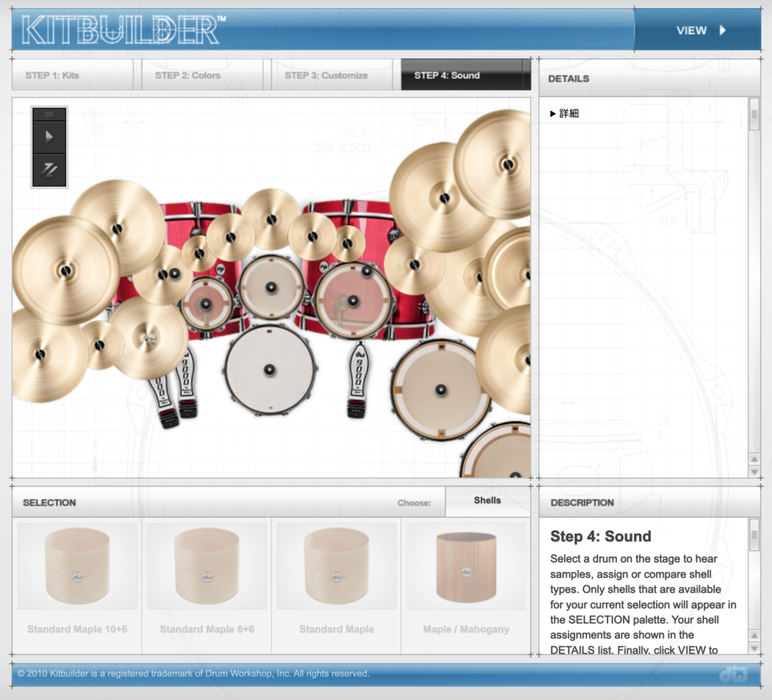Image resolution: width=772 pixels, height=700 pixels.
Task: Select the large tan floor tom
Action: (x=441, y=390)
